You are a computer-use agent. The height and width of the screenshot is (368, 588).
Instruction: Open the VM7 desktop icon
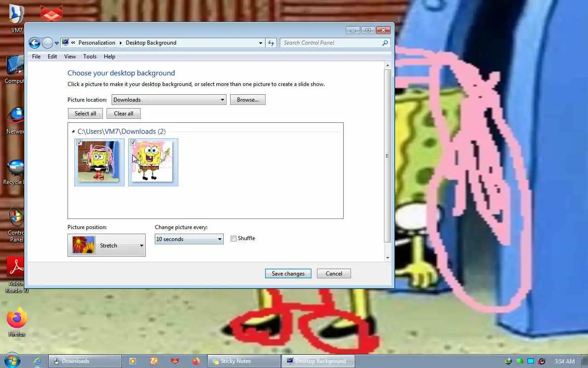point(17,19)
